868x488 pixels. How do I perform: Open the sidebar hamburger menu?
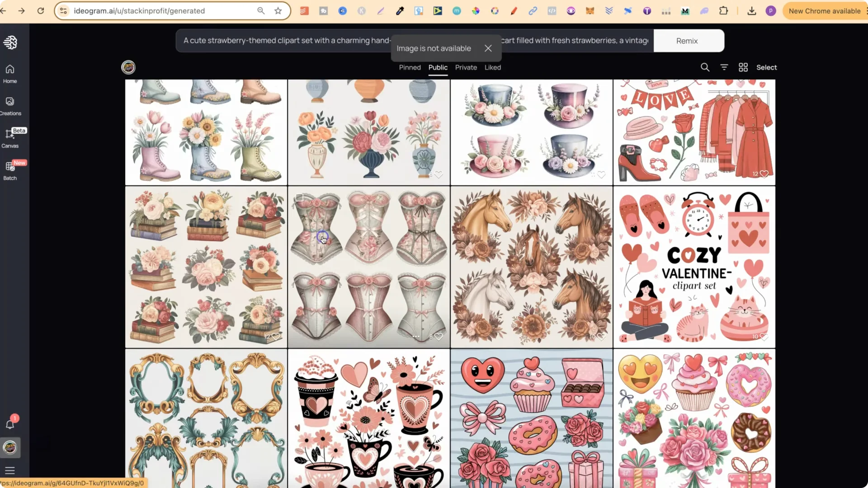pyautogui.click(x=10, y=471)
